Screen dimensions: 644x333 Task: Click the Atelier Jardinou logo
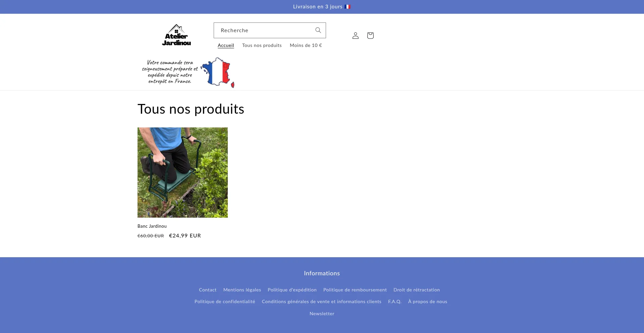pyautogui.click(x=176, y=35)
